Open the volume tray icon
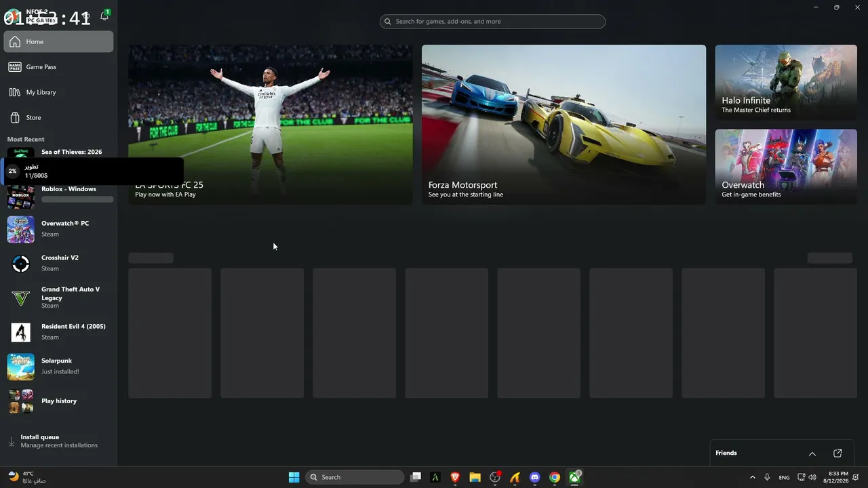868x488 pixels. point(812,477)
